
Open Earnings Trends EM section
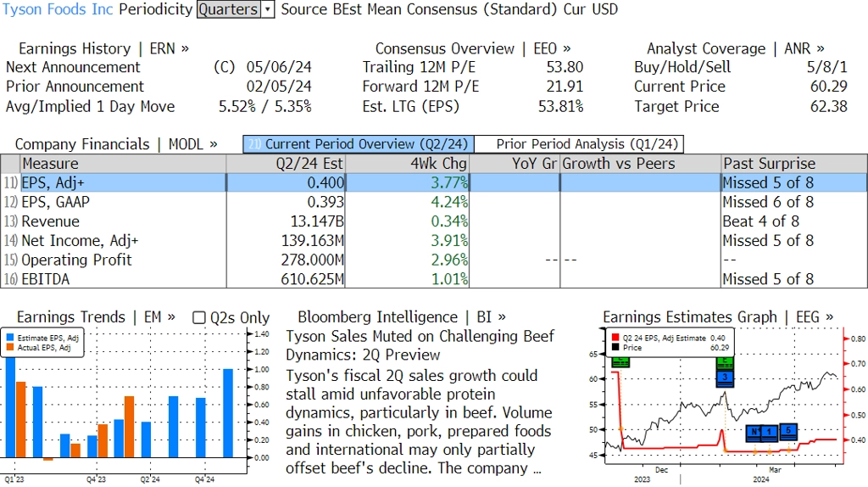96,317
